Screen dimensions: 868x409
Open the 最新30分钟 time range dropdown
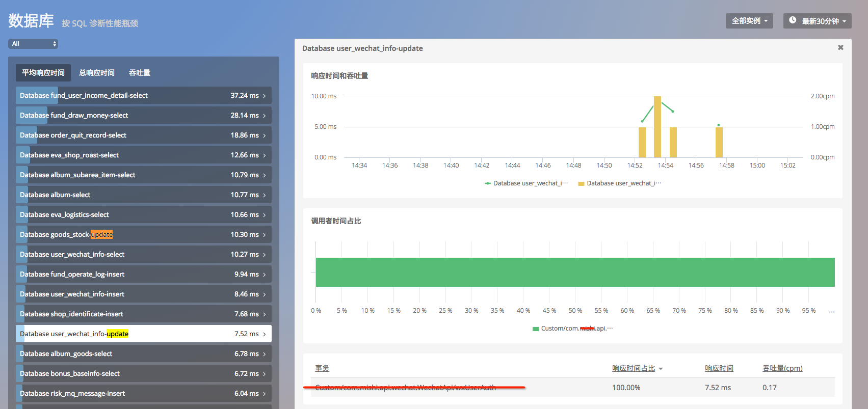818,21
